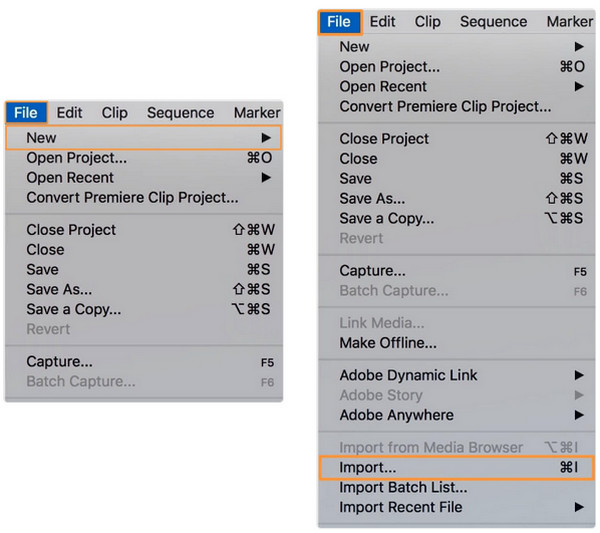Expand Open Recent in left File menu
This screenshot has height=533, width=600.
tap(144, 178)
